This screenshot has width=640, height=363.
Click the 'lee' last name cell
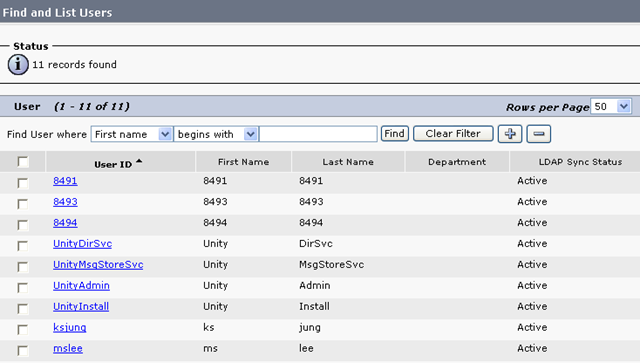pos(306,348)
